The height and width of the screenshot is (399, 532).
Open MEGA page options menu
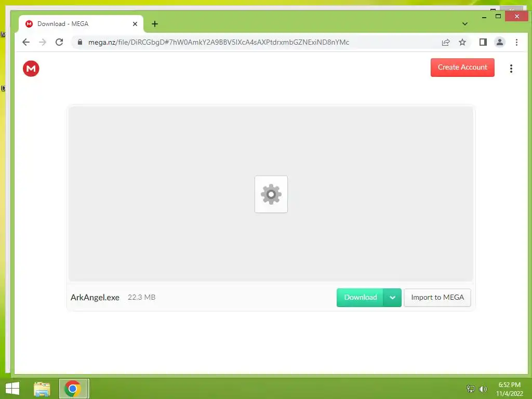(x=511, y=69)
